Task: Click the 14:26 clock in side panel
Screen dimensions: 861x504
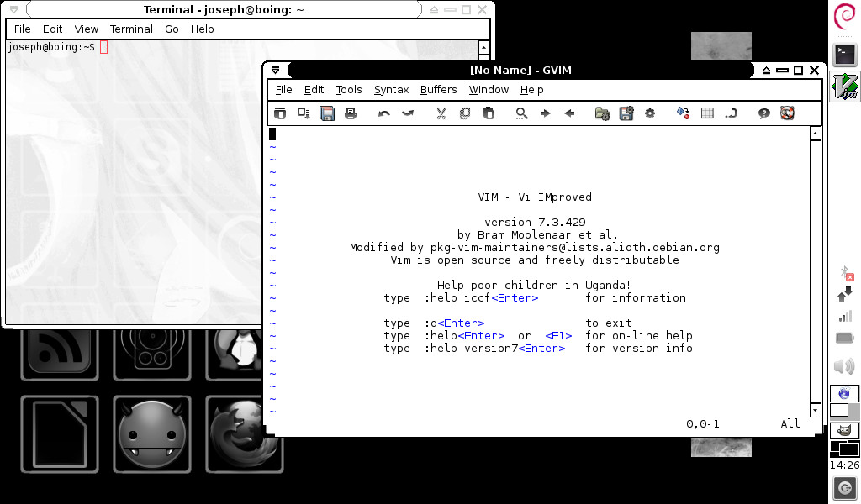Action: point(844,465)
